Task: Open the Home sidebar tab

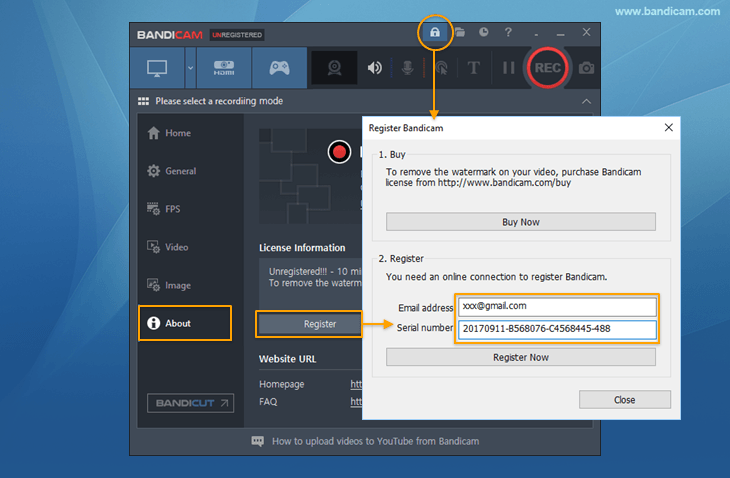Action: point(169,133)
